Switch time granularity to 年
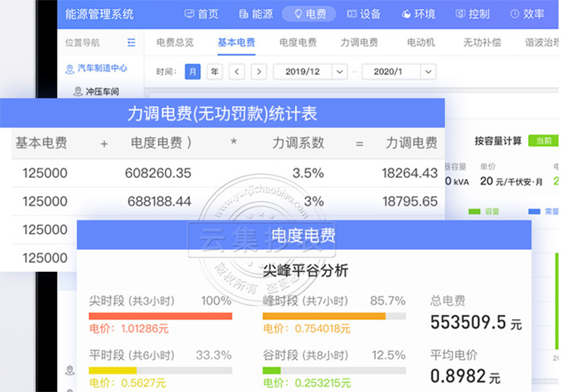This screenshot has width=561, height=392. (x=215, y=71)
